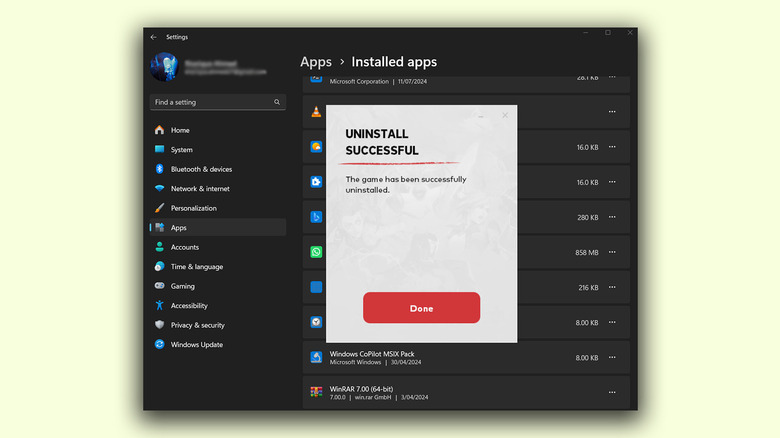780x438 pixels.
Task: Click the green WhatsApp app icon
Action: [316, 252]
